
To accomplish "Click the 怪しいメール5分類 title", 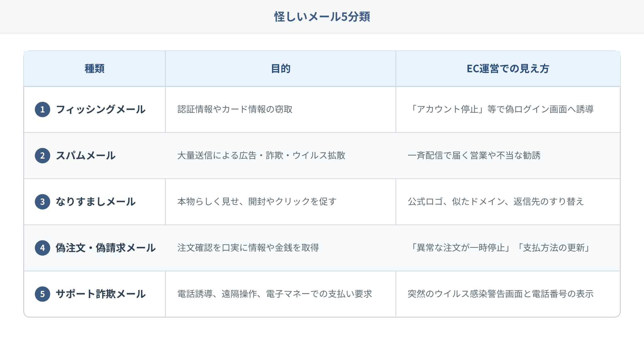I will click(x=322, y=17).
